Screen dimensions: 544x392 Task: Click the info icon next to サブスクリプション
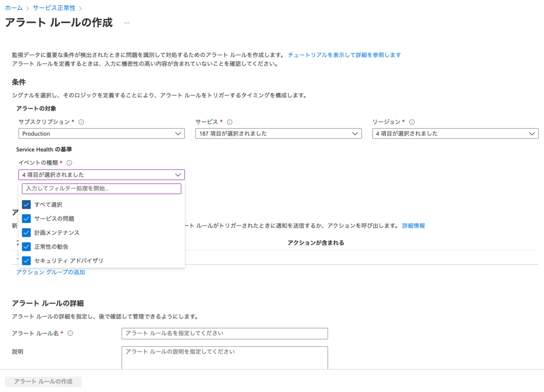click(81, 122)
